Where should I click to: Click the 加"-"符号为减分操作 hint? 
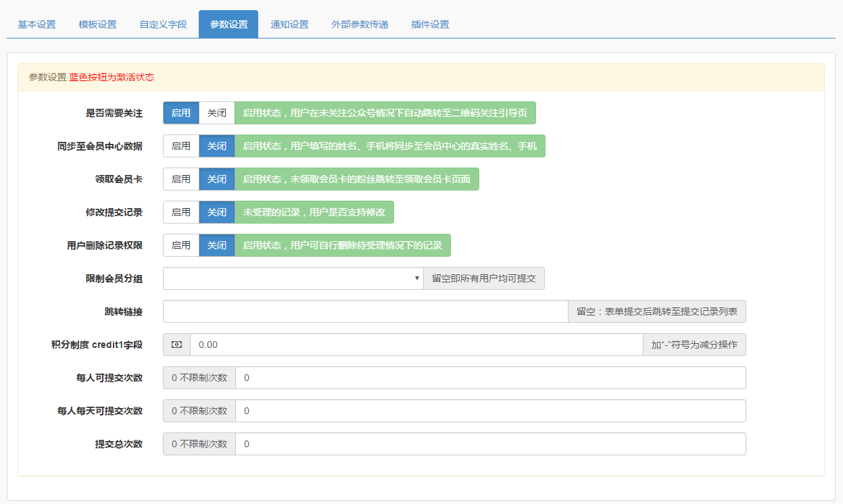[694, 345]
